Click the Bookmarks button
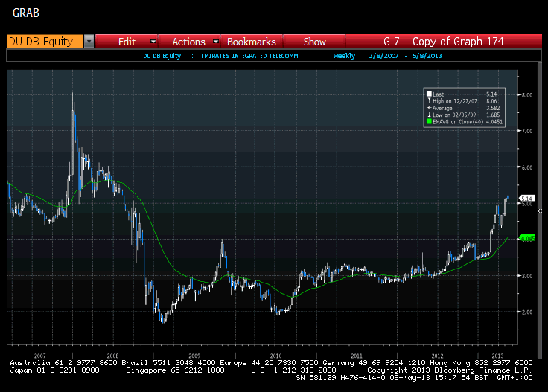The width and height of the screenshot is (548, 392). (251, 42)
